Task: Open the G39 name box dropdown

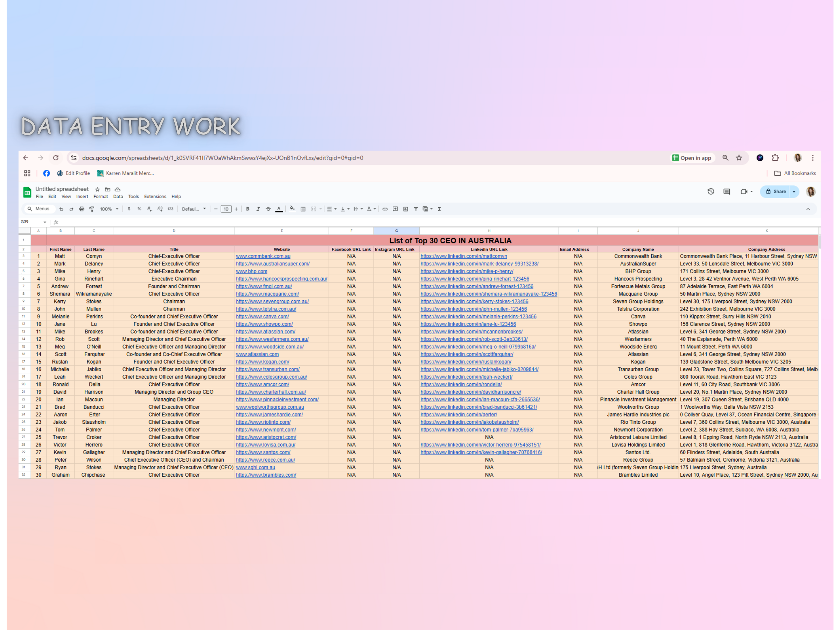Action: 45,222
